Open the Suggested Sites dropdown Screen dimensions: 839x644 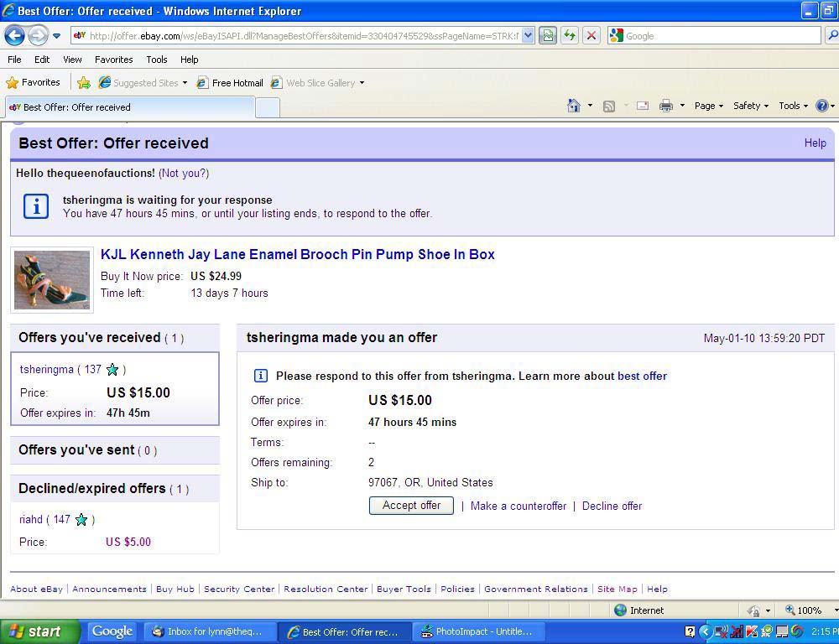(x=185, y=83)
